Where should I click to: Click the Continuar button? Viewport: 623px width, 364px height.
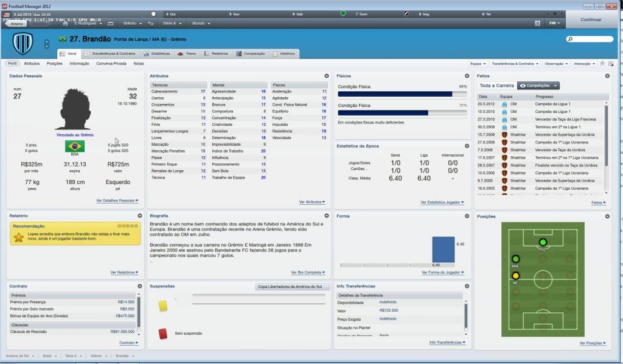(x=591, y=19)
